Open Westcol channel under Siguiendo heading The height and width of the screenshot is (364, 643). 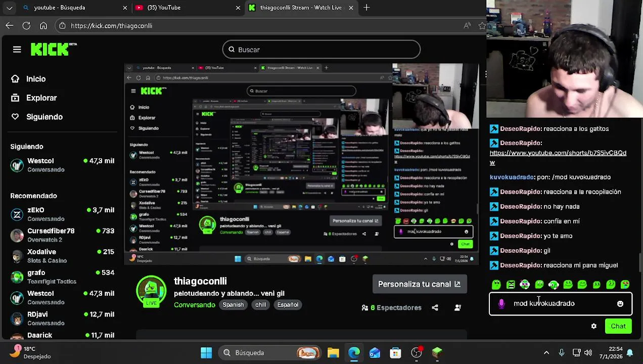pyautogui.click(x=63, y=165)
